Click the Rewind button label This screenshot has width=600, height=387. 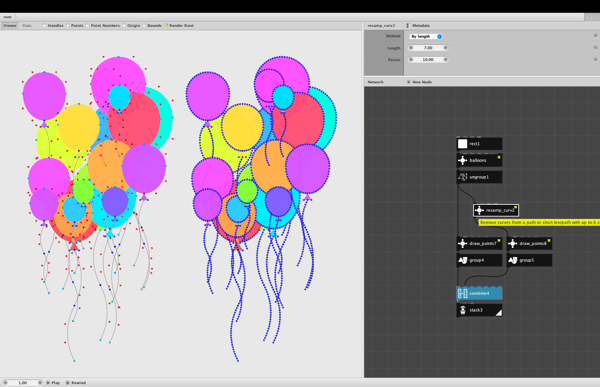click(78, 382)
